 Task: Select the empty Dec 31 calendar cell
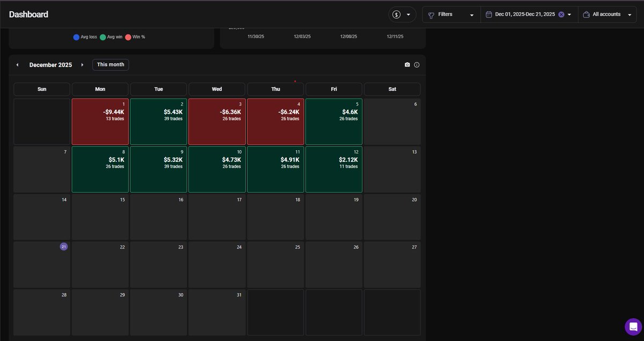tap(217, 313)
